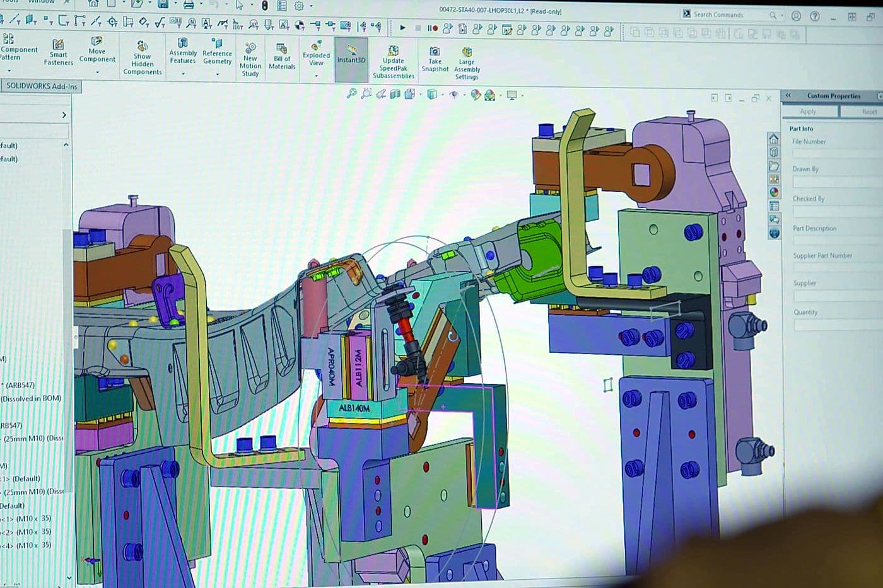Click the macro Play button
Image resolution: width=883 pixels, height=588 pixels.
[x=402, y=28]
